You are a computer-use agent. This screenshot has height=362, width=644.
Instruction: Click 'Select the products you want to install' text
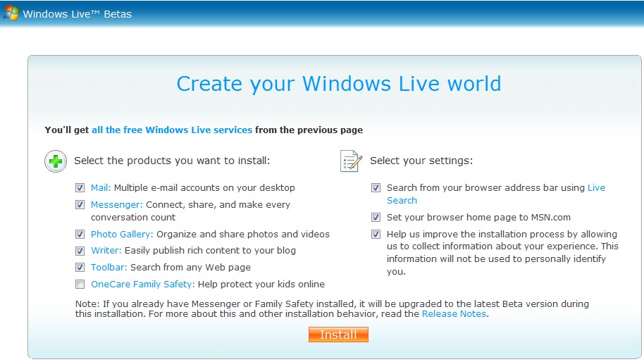pyautogui.click(x=172, y=161)
